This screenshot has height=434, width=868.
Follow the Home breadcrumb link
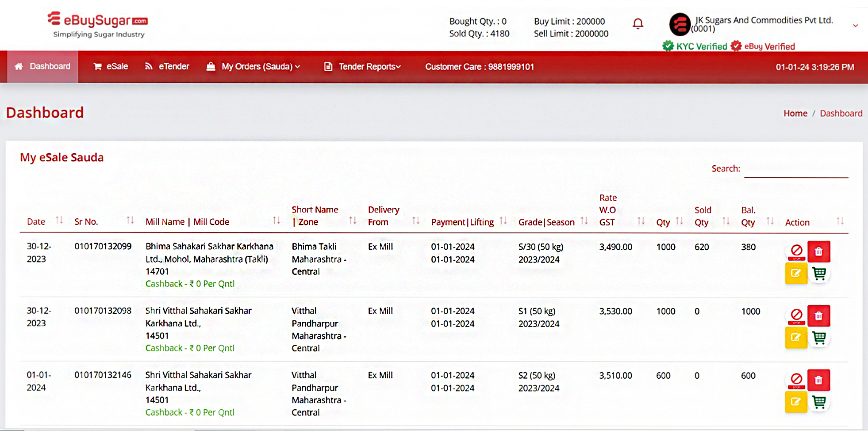pos(795,114)
